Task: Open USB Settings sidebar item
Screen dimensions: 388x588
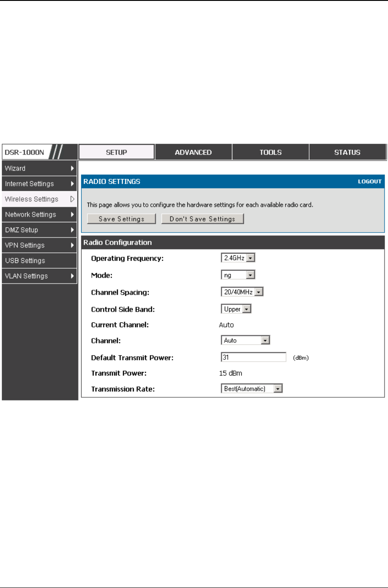Action: point(39,261)
